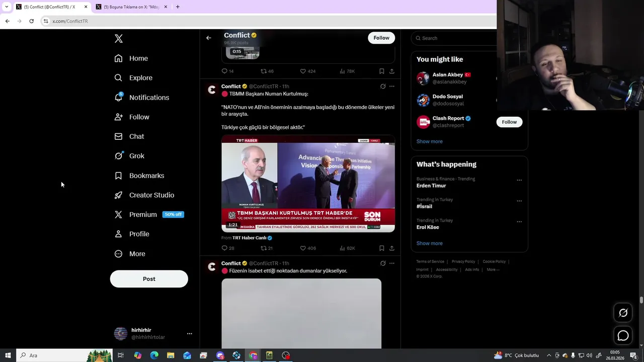Open Aslan Akbey's suggested profile

point(448,75)
